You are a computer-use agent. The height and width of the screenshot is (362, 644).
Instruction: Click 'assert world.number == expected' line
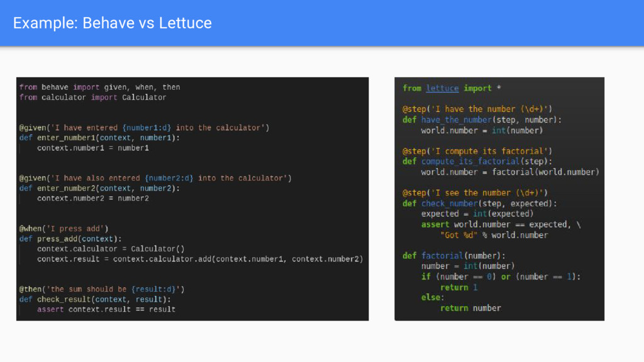click(501, 224)
